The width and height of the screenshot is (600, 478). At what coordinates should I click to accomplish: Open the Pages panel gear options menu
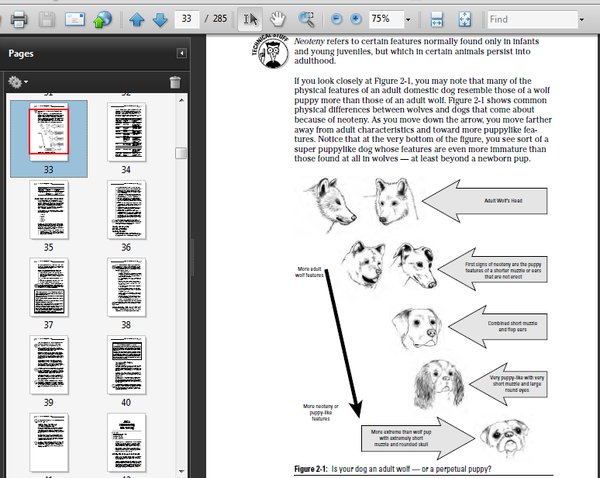point(18,82)
